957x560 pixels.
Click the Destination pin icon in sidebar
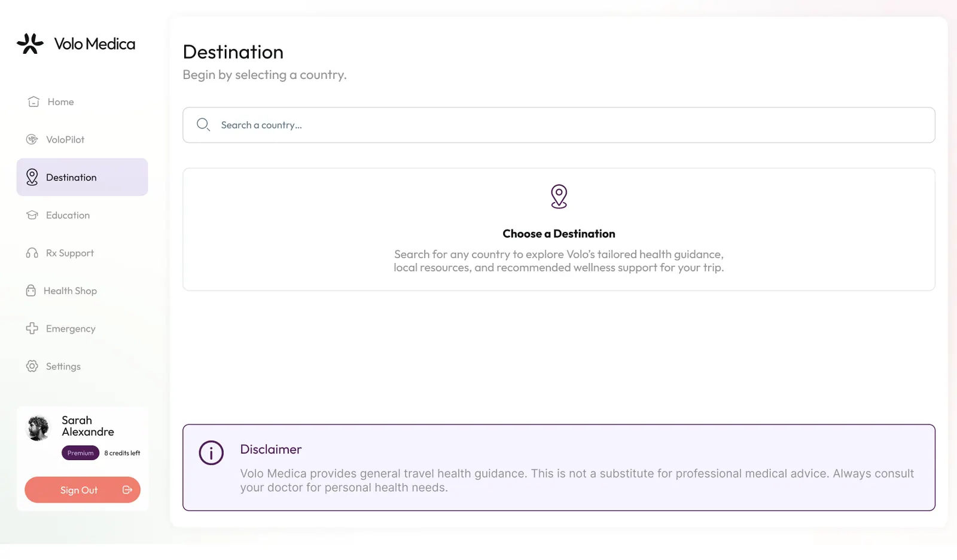tap(32, 177)
